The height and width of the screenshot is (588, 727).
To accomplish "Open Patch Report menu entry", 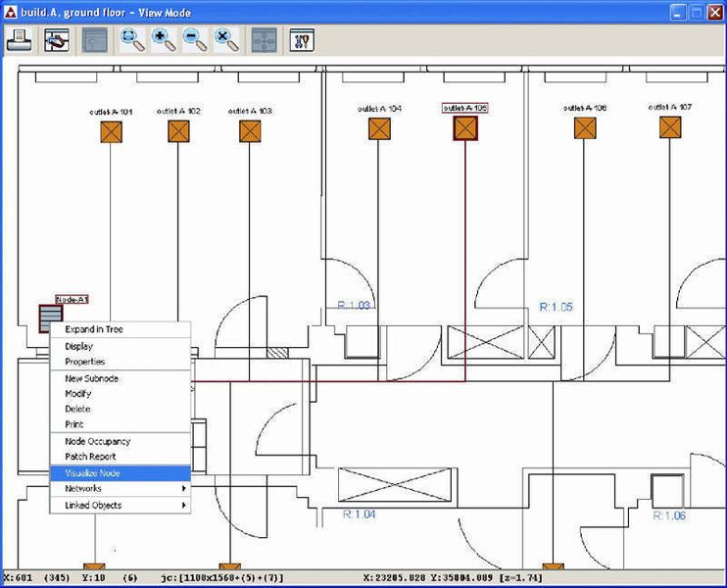I will click(x=121, y=457).
